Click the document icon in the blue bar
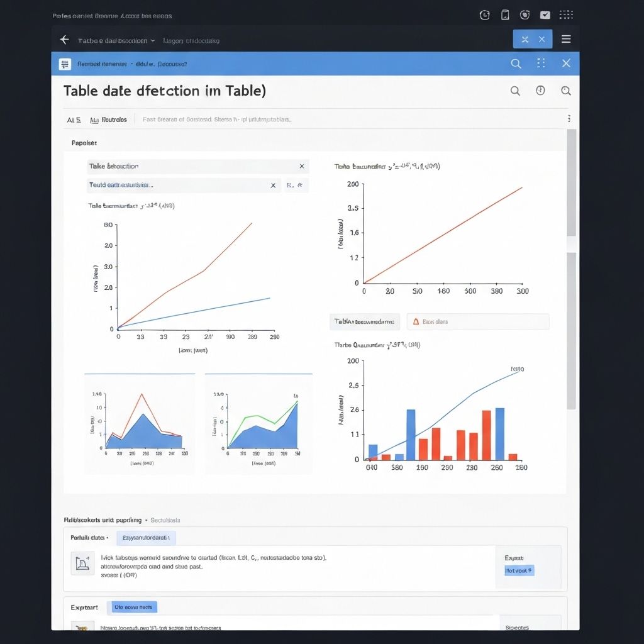The height and width of the screenshot is (644, 644). click(x=65, y=64)
